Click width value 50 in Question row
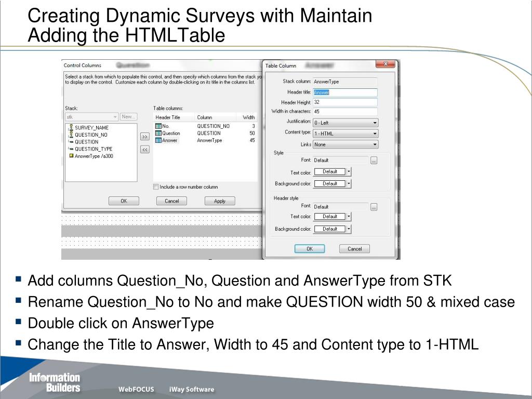Screen dimensions: 532x399 click(252, 133)
